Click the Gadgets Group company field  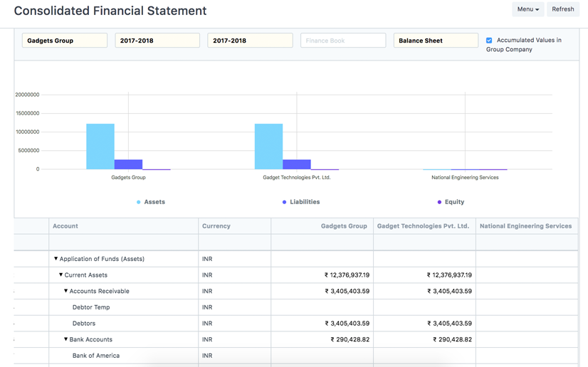(x=65, y=41)
